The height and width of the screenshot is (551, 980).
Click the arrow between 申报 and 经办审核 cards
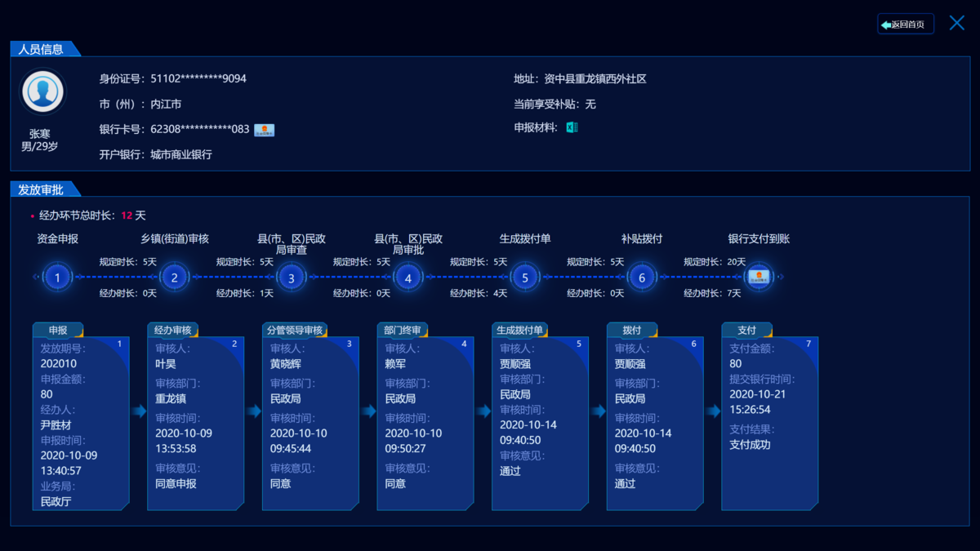click(x=138, y=411)
